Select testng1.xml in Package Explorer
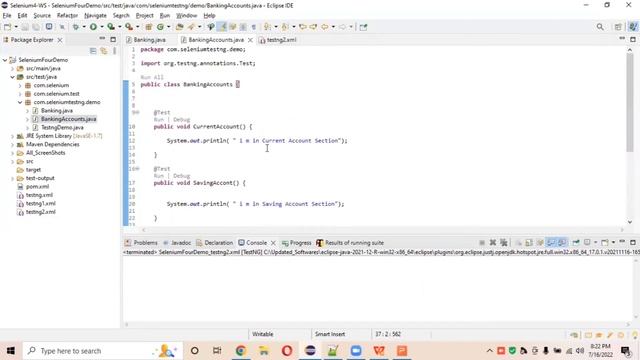Screen dimensions: 640x360 click(x=40, y=204)
